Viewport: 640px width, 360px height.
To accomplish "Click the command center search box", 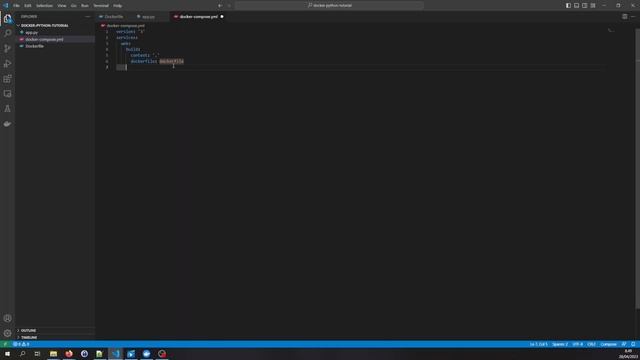I will [329, 6].
